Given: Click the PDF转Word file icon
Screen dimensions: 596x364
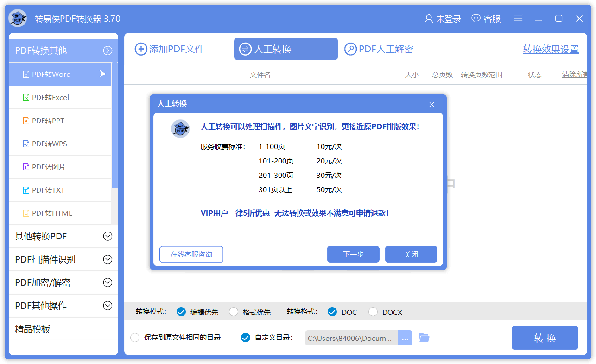Looking at the screenshot, I should point(26,74).
